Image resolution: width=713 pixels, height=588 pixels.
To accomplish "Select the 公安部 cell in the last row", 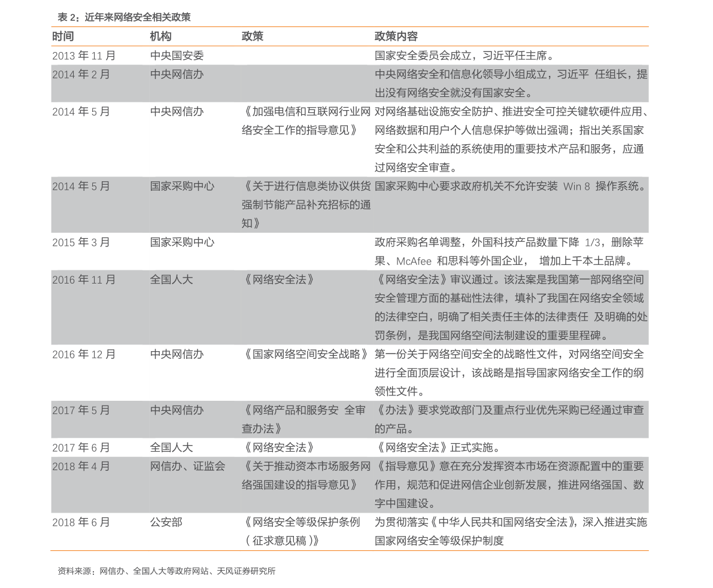I will point(165,522).
